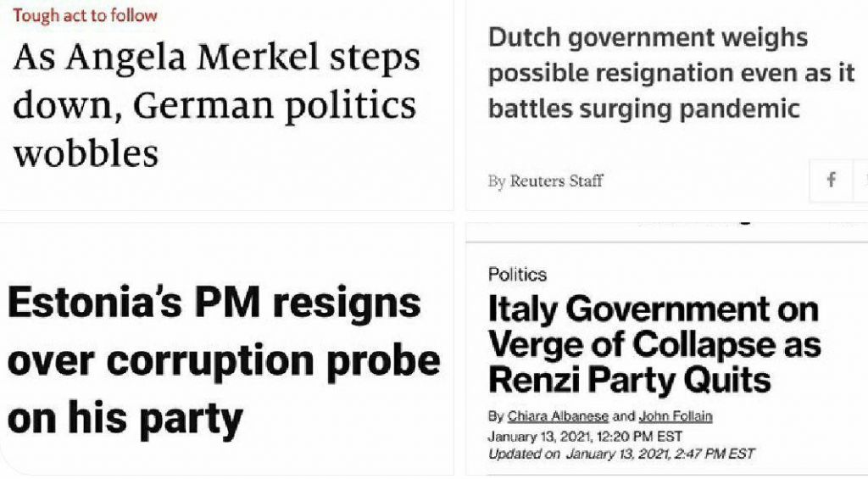The width and height of the screenshot is (868, 479).
Task: Click 'surging pandemic' in the Dutch headline
Action: [x=690, y=108]
